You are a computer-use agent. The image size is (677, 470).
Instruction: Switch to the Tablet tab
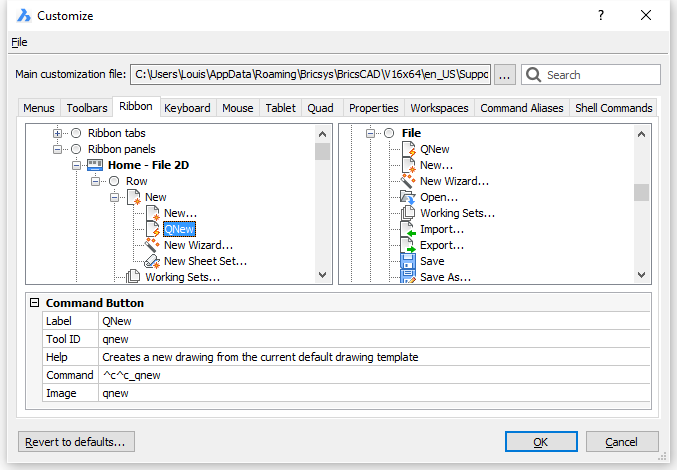tap(281, 108)
